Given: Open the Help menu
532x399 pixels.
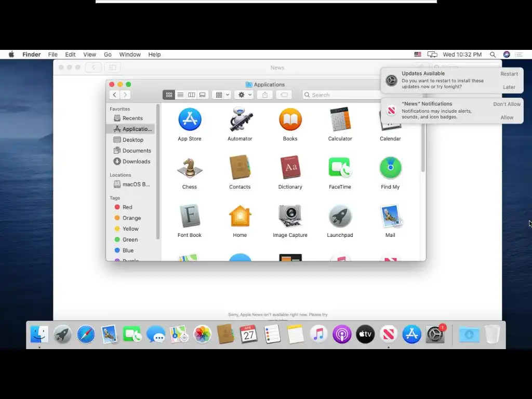Looking at the screenshot, I should click(154, 55).
